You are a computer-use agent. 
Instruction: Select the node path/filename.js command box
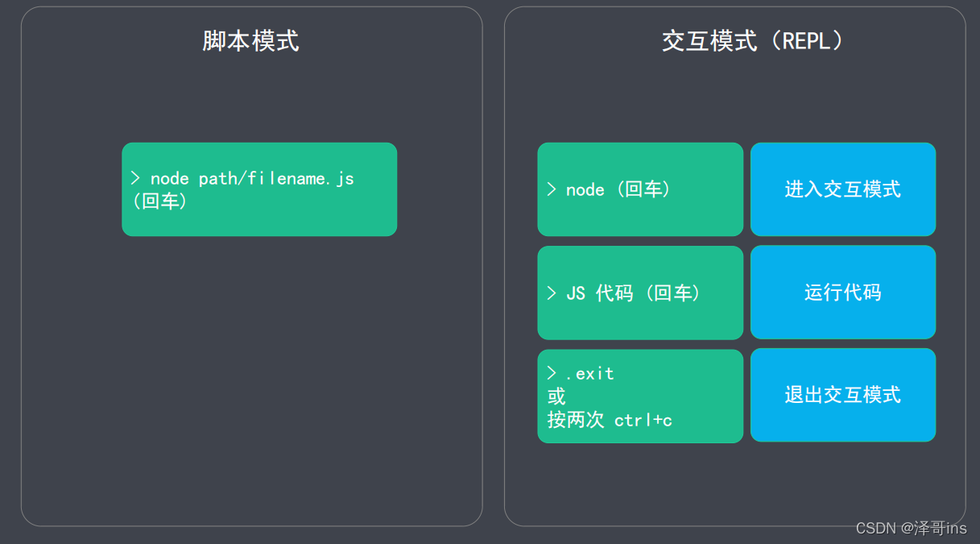tap(259, 189)
